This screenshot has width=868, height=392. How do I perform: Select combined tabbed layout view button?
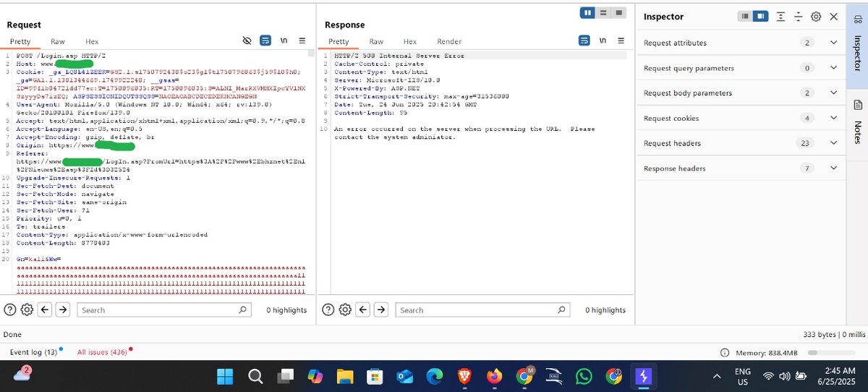pos(619,12)
